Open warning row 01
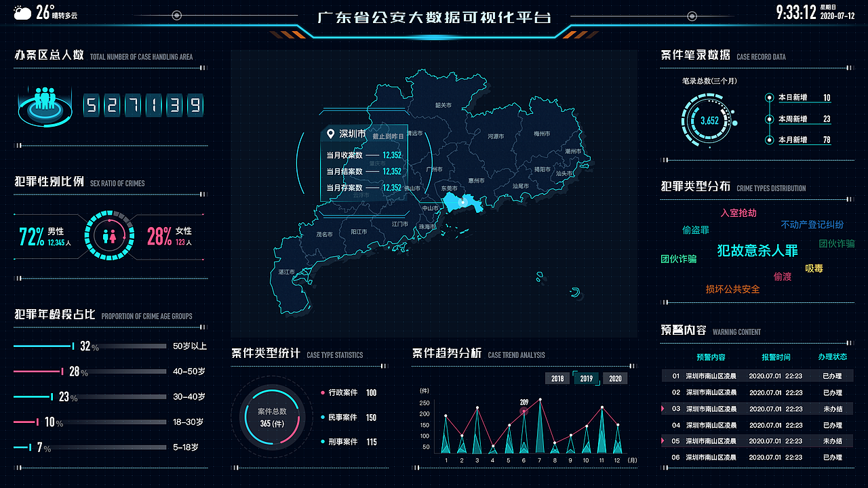 tap(757, 375)
